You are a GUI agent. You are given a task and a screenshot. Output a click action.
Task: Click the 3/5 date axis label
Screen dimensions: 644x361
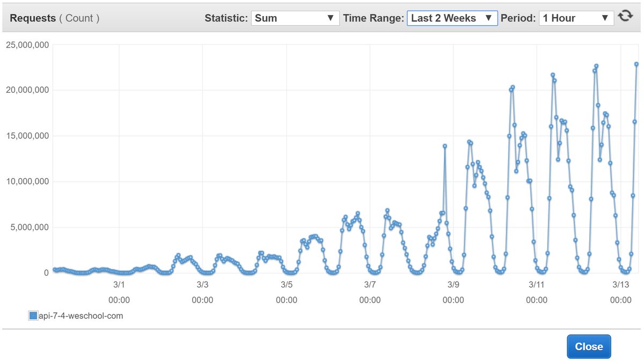click(286, 284)
